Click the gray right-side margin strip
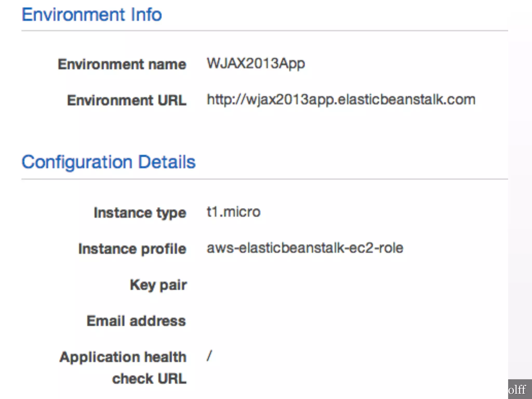Viewport: 532px width, 399px height. [x=520, y=208]
